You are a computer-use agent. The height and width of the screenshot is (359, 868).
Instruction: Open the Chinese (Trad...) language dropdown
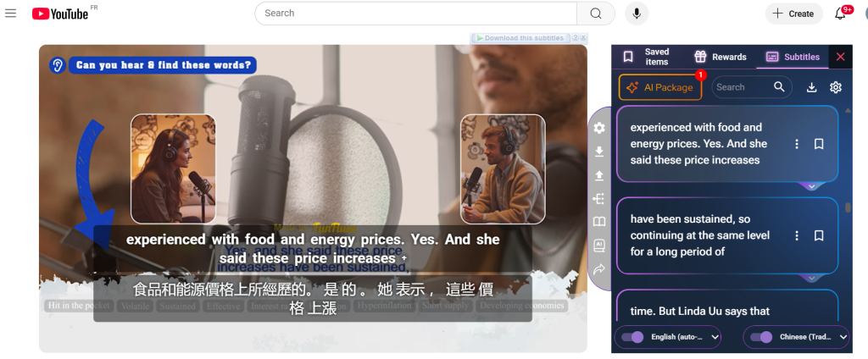point(814,337)
